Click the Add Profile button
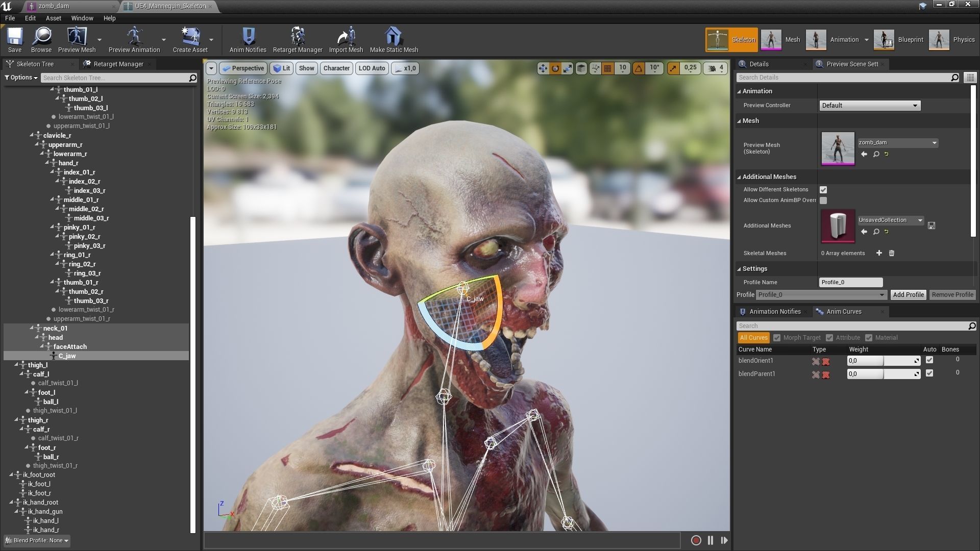 tap(908, 295)
